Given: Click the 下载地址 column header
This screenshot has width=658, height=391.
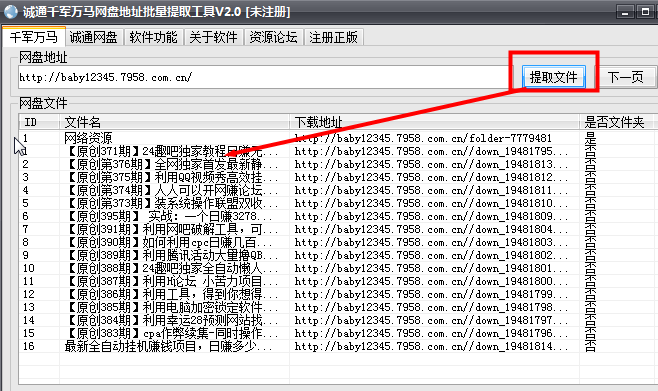Looking at the screenshot, I should pos(434,122).
